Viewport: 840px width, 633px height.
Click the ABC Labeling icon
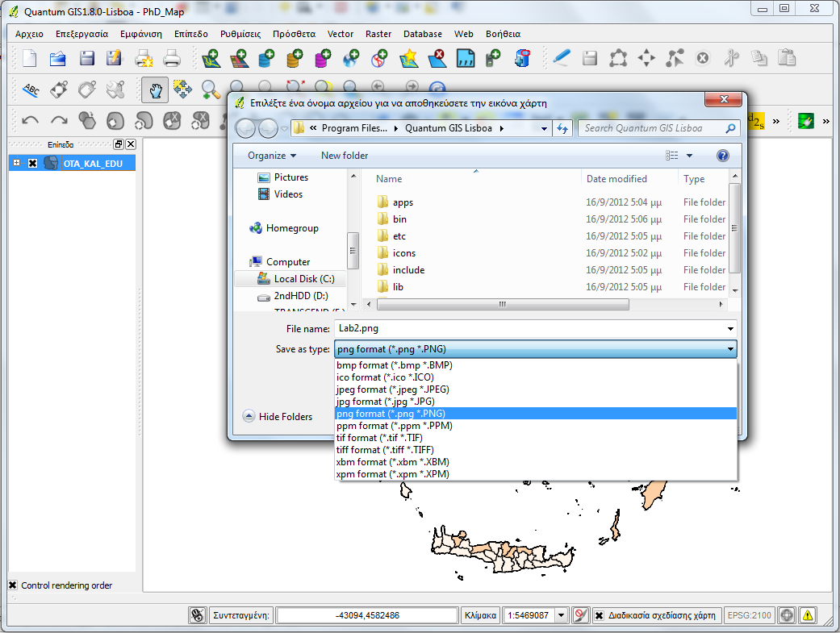click(31, 90)
